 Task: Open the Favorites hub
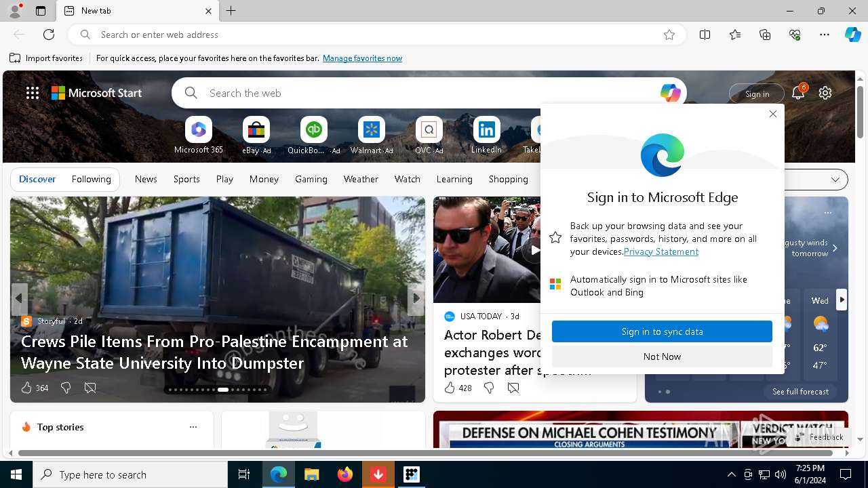coord(735,35)
